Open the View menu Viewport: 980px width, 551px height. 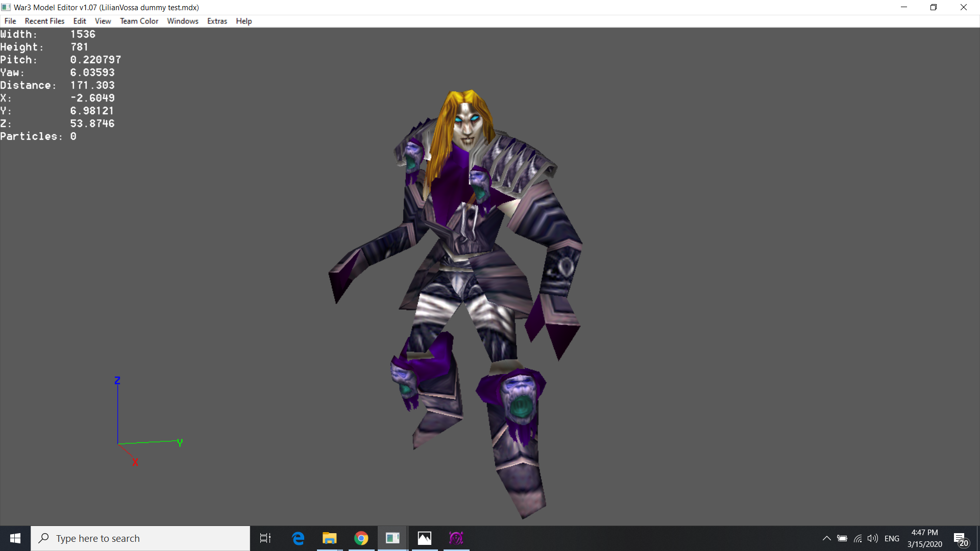(x=103, y=21)
